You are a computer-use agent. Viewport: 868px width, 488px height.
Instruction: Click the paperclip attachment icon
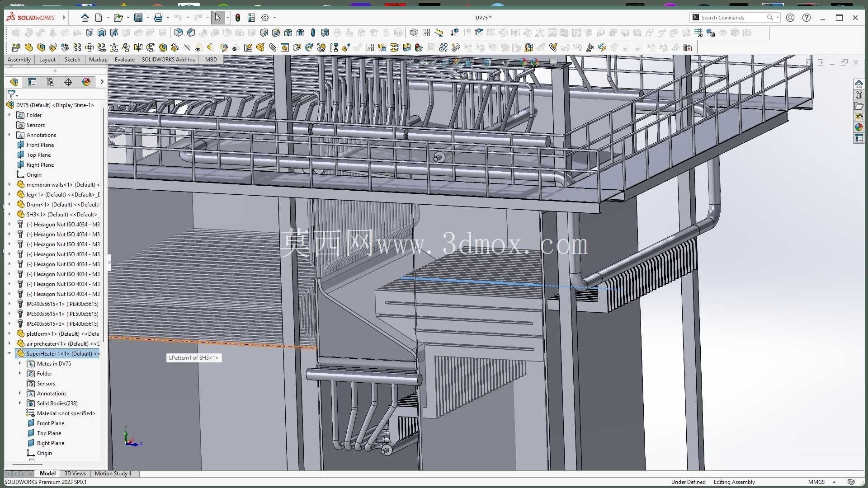(273, 47)
